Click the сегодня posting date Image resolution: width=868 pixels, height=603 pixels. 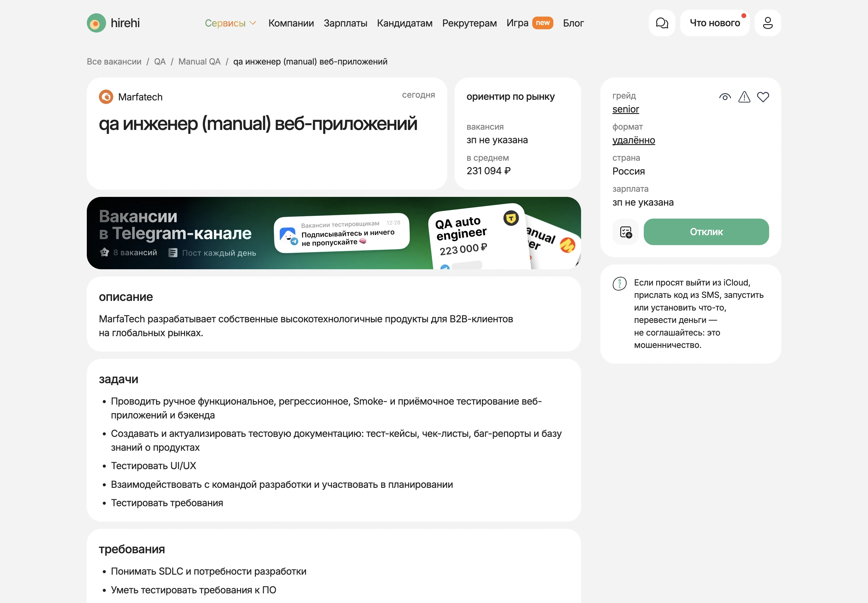point(419,95)
